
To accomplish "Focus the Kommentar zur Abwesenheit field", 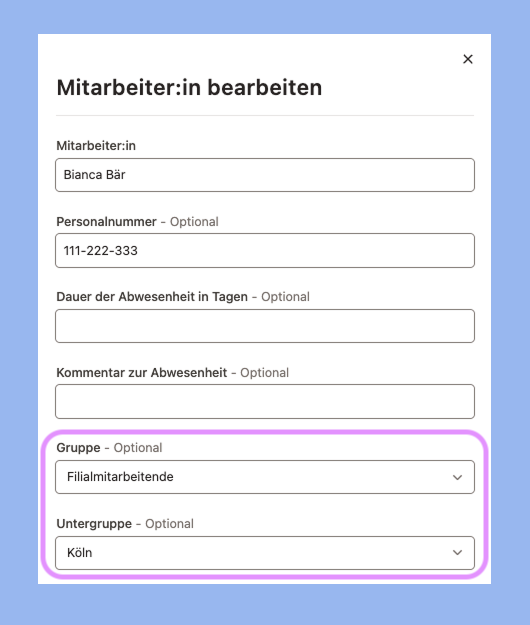I will point(265,401).
